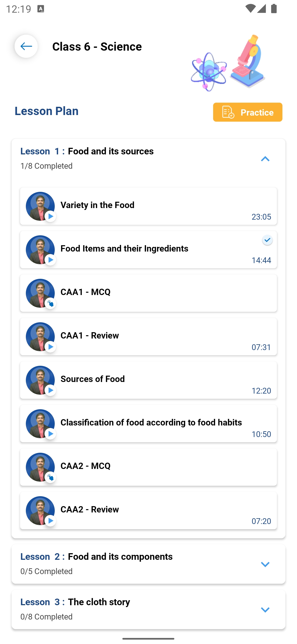Tap play icon for Food Items and their Ingredients
The image size is (297, 644).
pos(51,260)
